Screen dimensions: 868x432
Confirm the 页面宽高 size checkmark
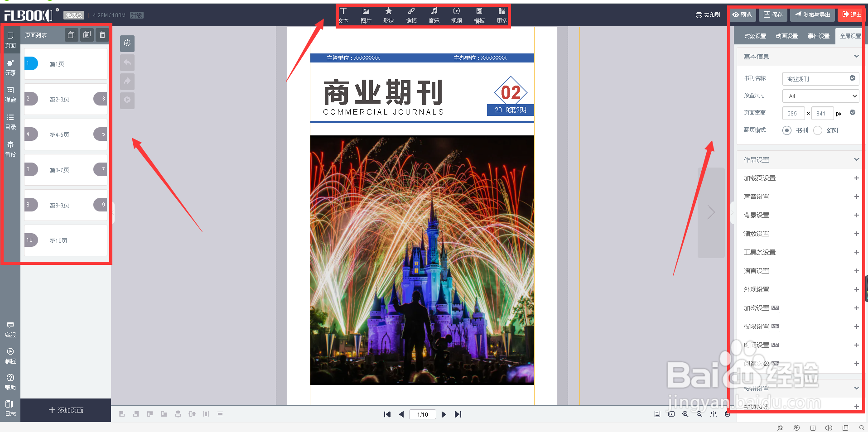853,112
